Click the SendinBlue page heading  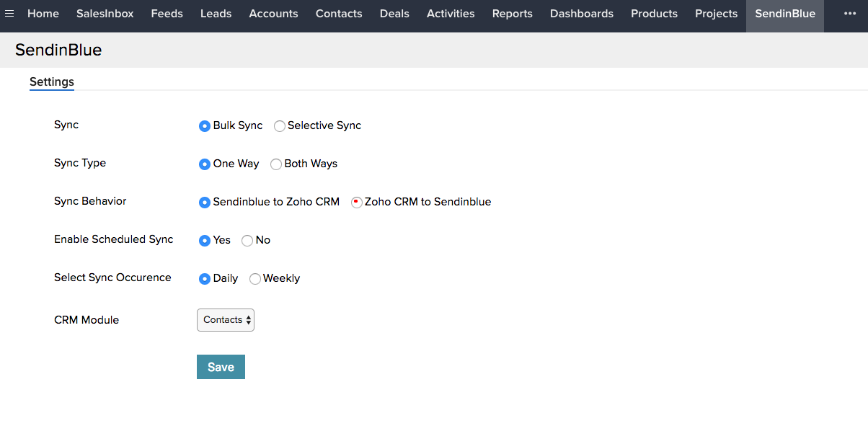[x=58, y=50]
